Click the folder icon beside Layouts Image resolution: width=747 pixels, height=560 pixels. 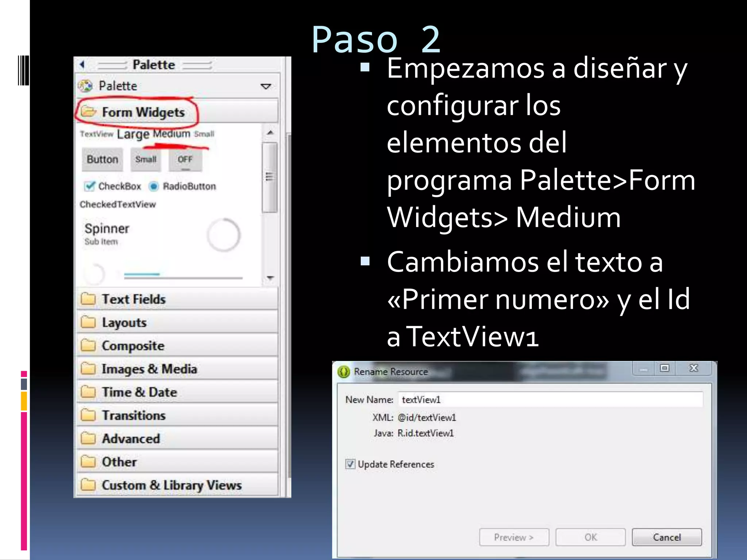click(88, 322)
